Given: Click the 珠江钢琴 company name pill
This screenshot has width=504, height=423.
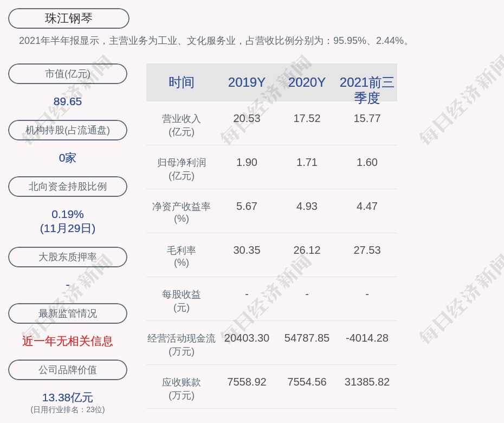Looking at the screenshot, I should (68, 18).
